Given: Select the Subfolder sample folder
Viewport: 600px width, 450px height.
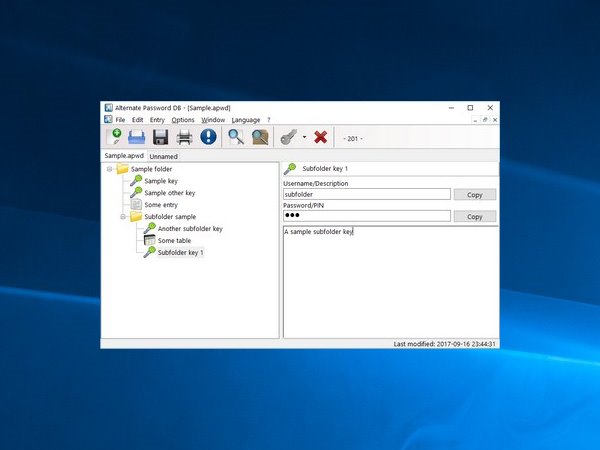Looking at the screenshot, I should pyautogui.click(x=170, y=217).
